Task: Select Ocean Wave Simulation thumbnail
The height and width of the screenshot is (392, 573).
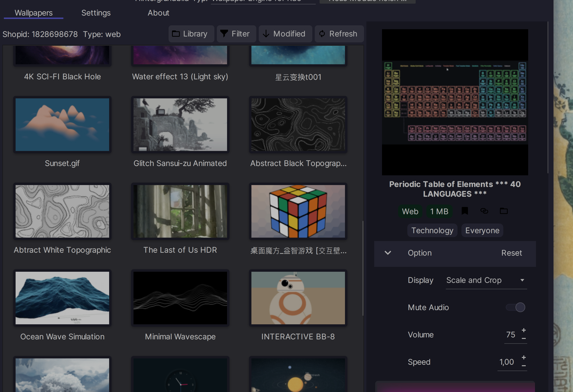Action: click(62, 298)
